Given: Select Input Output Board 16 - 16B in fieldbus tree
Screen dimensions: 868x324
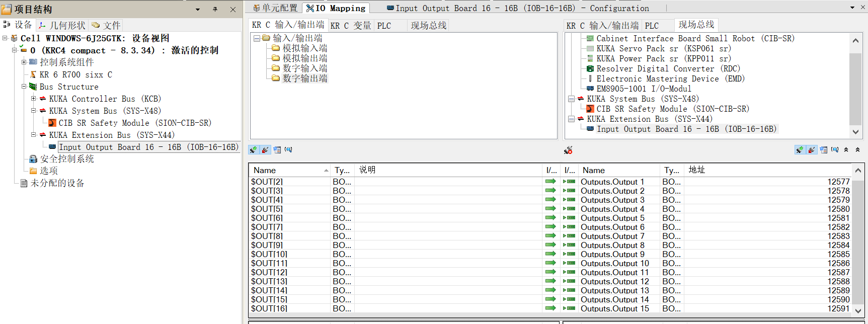Looking at the screenshot, I should pos(687,129).
